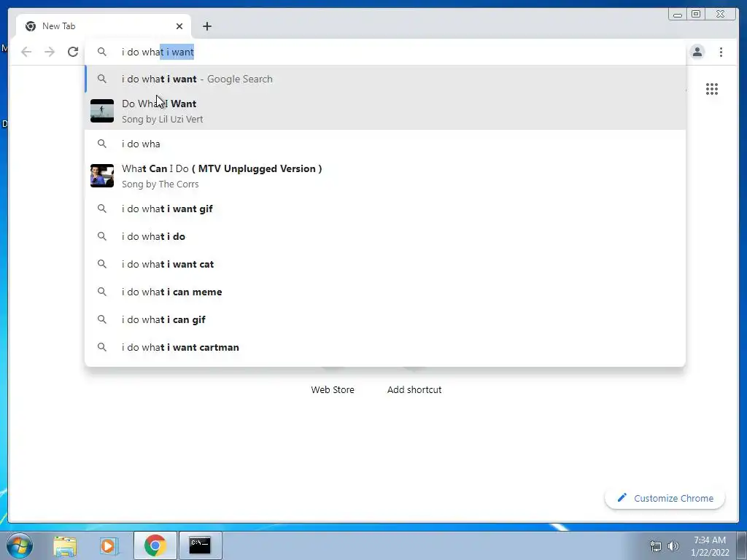The width and height of the screenshot is (747, 560).
Task: Click the Customize Chrome button
Action: 665,498
